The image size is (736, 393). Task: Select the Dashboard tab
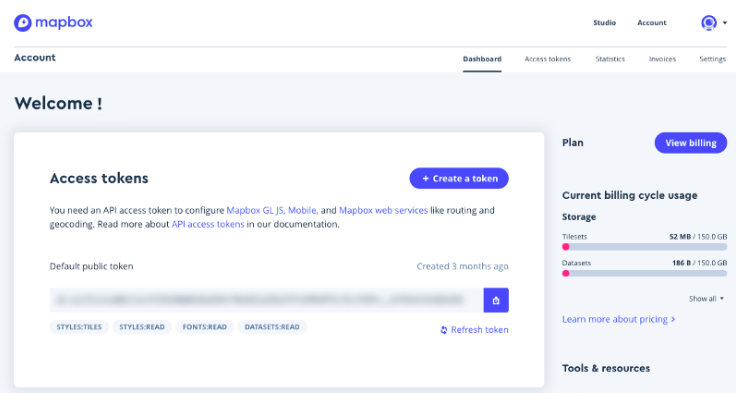point(482,59)
